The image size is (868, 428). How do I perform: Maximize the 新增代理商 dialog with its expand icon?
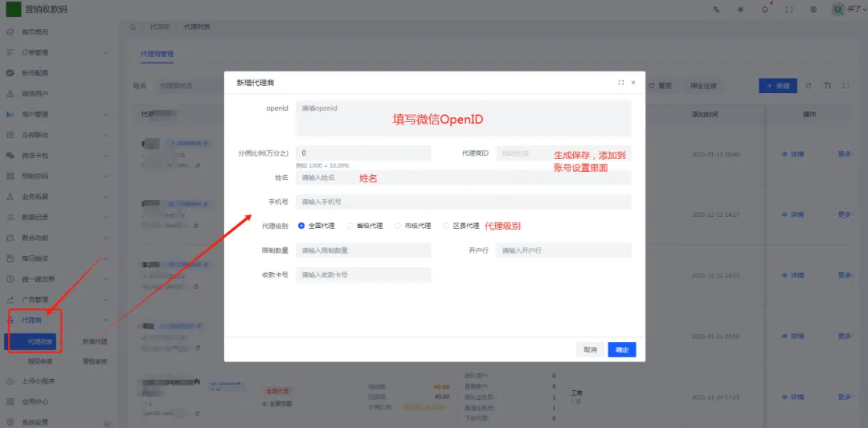[620, 83]
